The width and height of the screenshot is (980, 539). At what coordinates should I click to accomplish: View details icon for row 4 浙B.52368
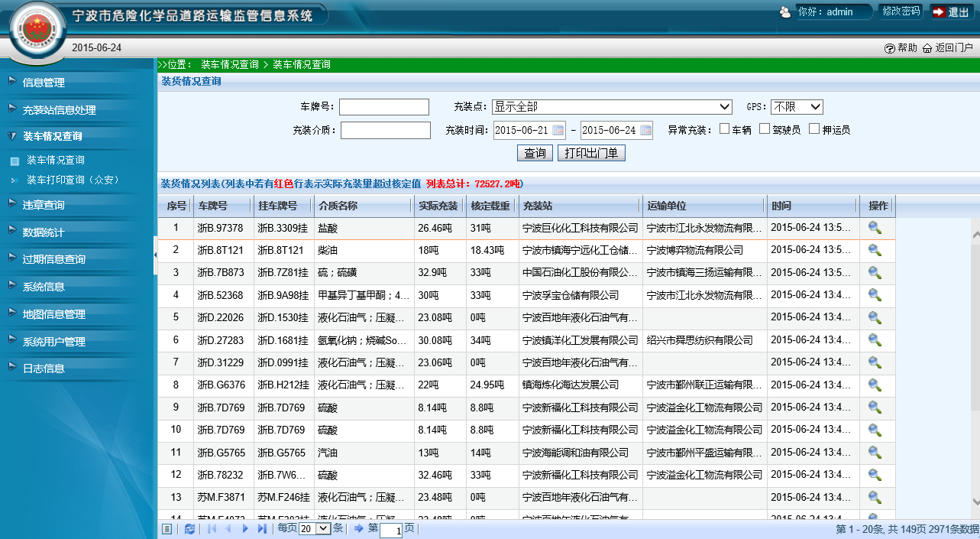(x=875, y=295)
